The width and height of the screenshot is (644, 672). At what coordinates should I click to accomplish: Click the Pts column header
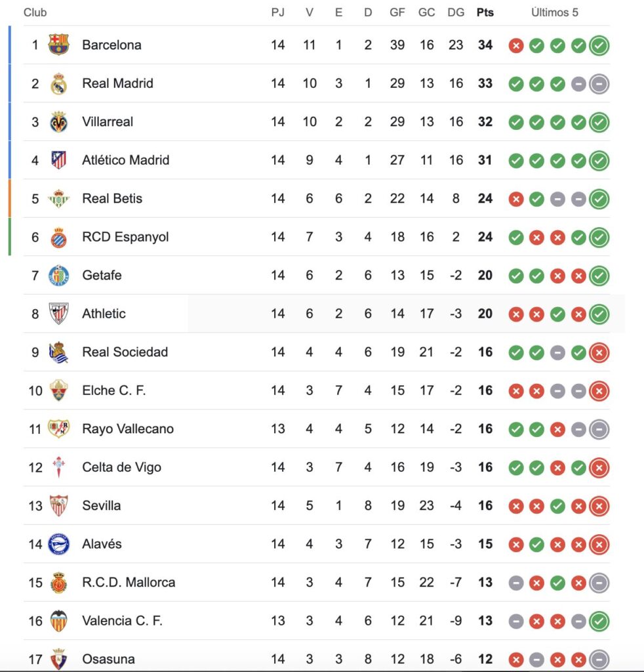click(x=485, y=12)
